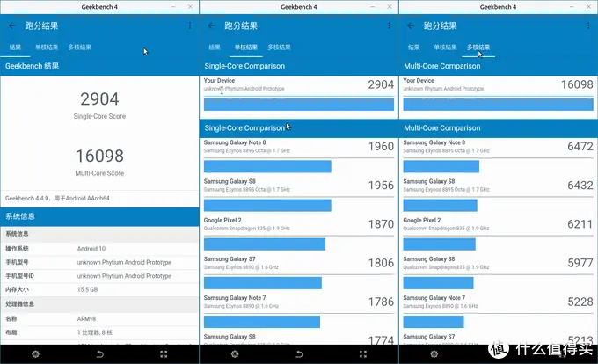Open settings gear in left window bottom bar
The width and height of the screenshot is (598, 364).
click(35, 354)
